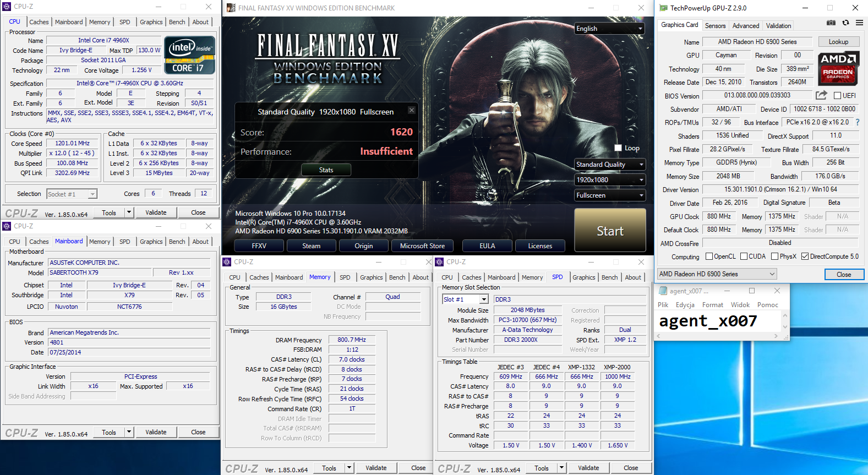This screenshot has width=868, height=475.
Task: Click the GPU-Z screenshot camera icon
Action: (x=831, y=23)
